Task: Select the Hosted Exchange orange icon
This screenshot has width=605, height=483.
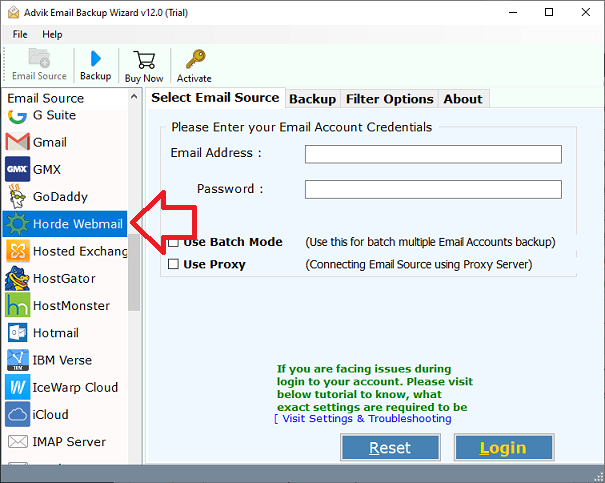Action: 17,251
